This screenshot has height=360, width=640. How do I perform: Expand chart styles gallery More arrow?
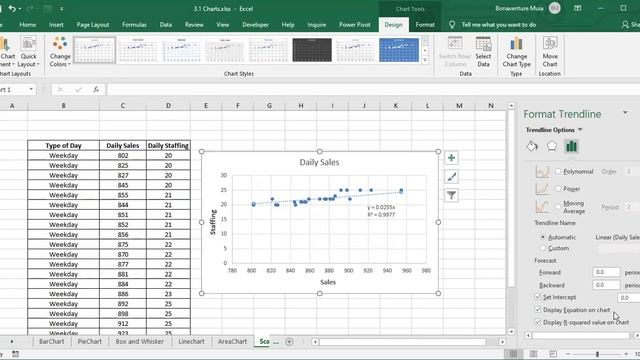pos(425,60)
